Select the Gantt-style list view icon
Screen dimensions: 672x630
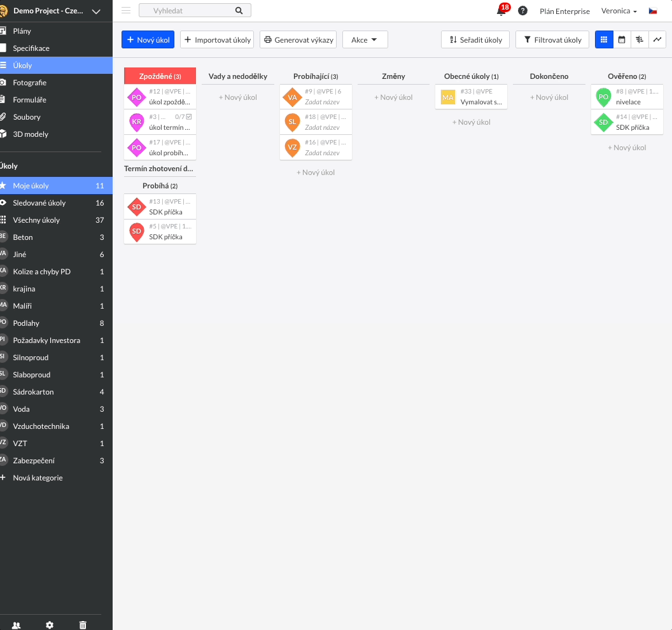pos(640,39)
